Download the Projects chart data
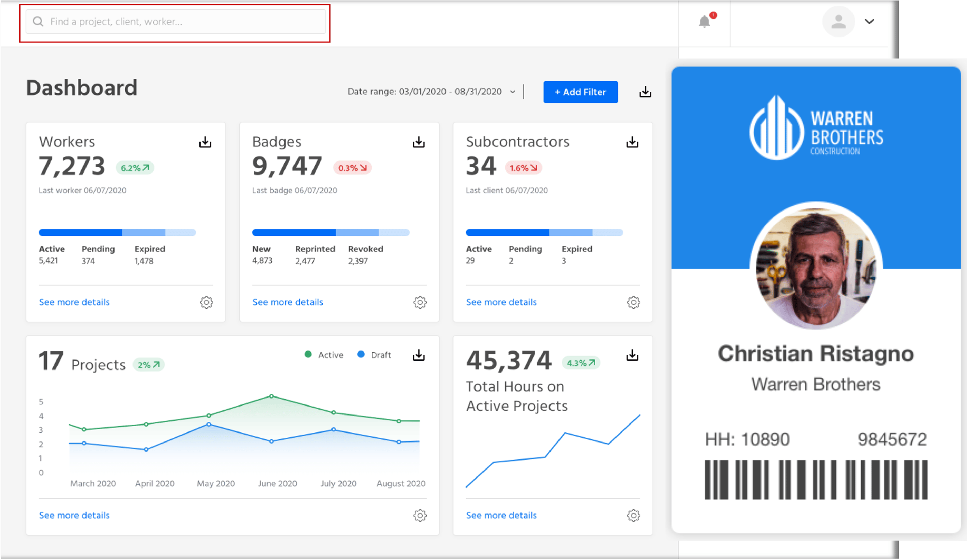The image size is (967, 560). pos(419,355)
